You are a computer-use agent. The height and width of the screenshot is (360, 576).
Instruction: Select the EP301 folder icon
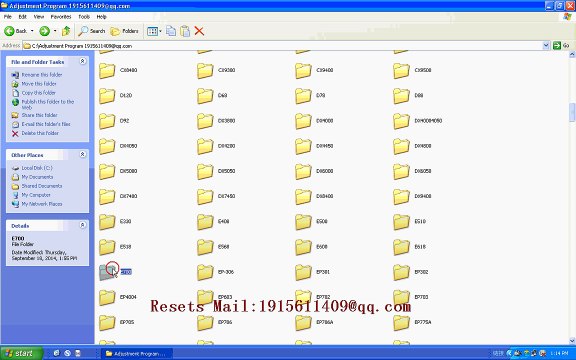(x=303, y=272)
